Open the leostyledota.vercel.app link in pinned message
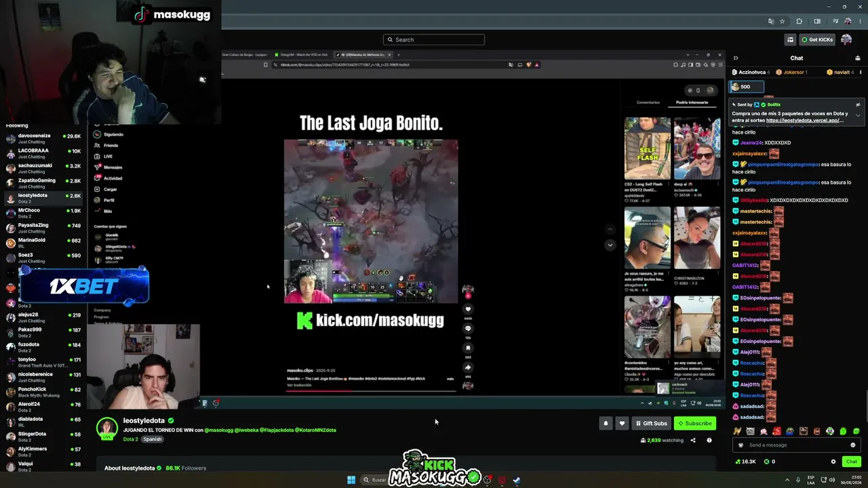The height and width of the screenshot is (488, 868). pyautogui.click(x=804, y=121)
